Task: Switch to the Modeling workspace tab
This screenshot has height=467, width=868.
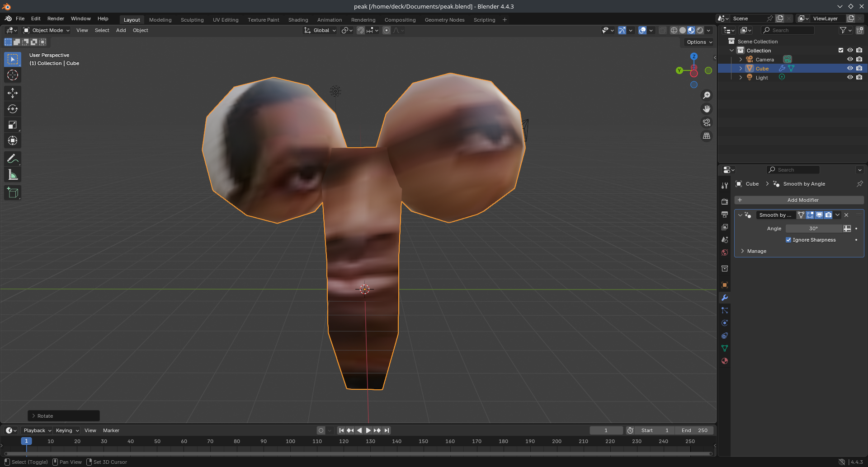Action: 160,20
